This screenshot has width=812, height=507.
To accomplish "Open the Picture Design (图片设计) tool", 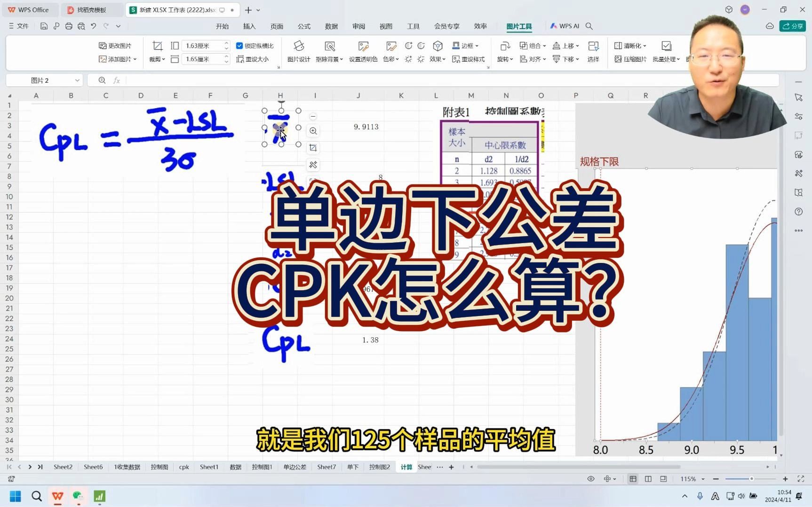I will (x=299, y=52).
